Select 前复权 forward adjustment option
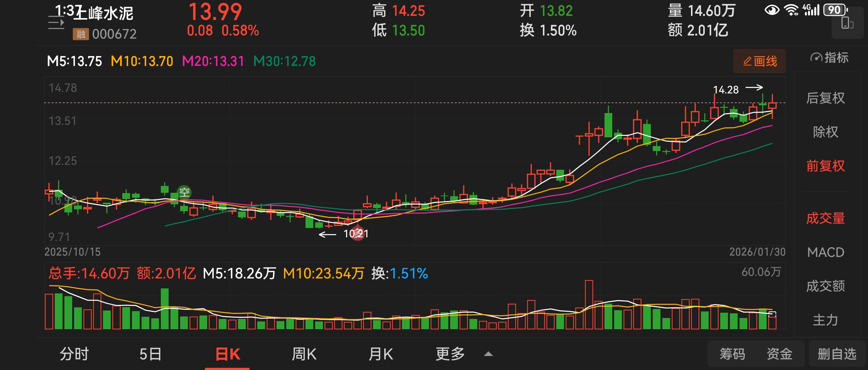The height and width of the screenshot is (370, 868). pos(825,166)
